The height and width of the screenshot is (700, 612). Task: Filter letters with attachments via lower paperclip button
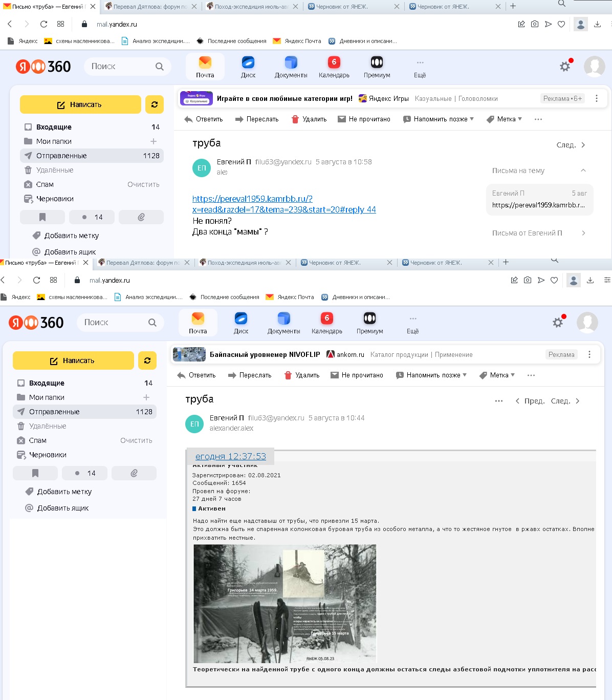click(134, 473)
